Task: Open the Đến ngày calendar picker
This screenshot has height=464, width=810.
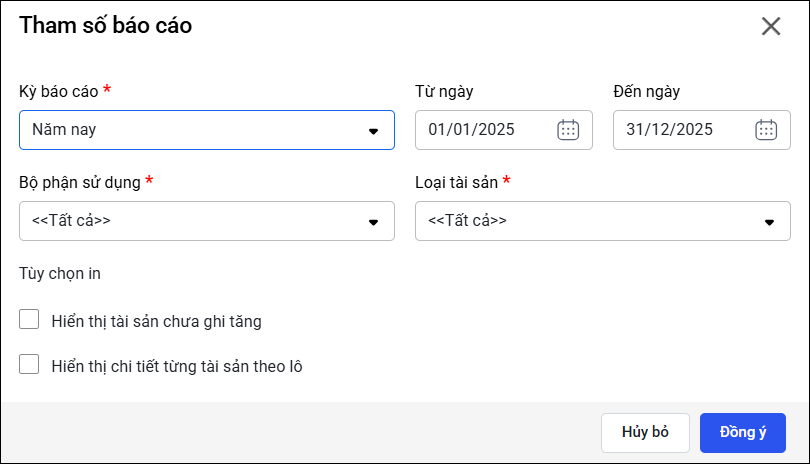Action: [766, 130]
